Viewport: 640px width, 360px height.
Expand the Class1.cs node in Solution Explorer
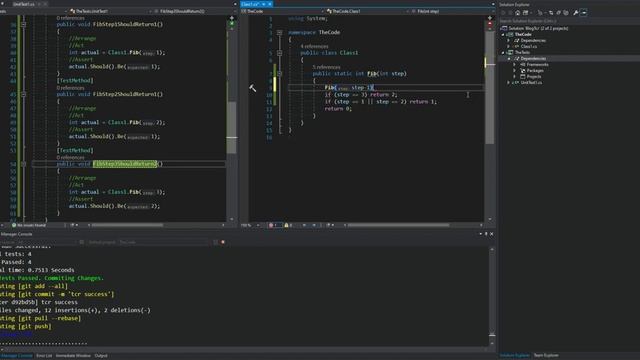509,47
